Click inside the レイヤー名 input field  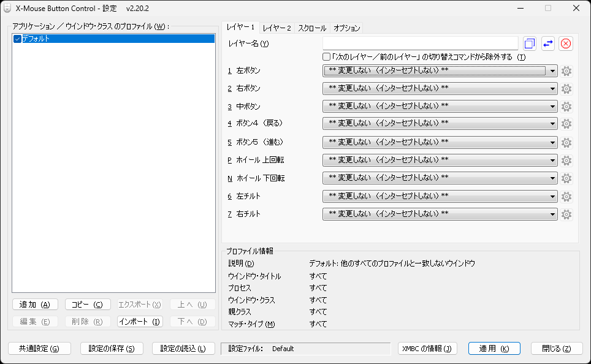(x=421, y=43)
